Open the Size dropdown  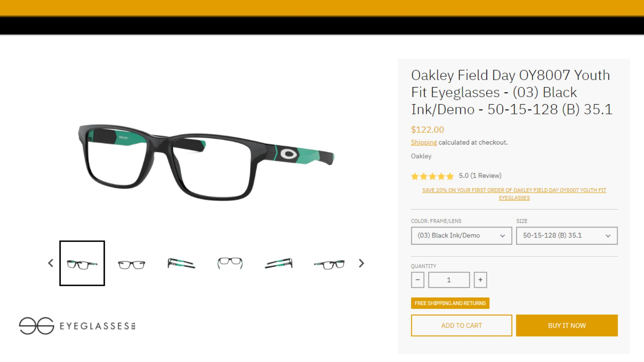pos(567,236)
